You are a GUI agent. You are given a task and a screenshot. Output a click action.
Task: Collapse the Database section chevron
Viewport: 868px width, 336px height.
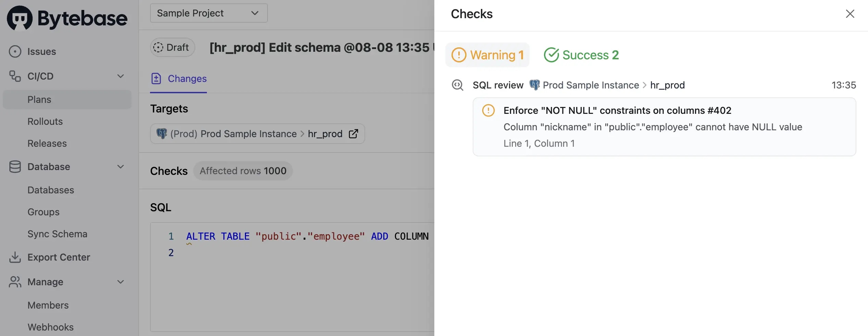coord(121,167)
